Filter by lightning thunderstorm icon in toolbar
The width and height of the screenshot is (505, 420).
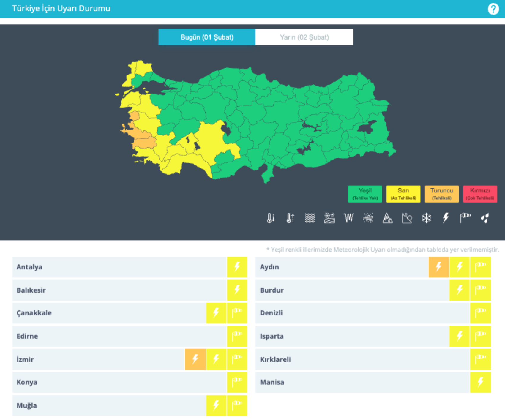click(446, 218)
